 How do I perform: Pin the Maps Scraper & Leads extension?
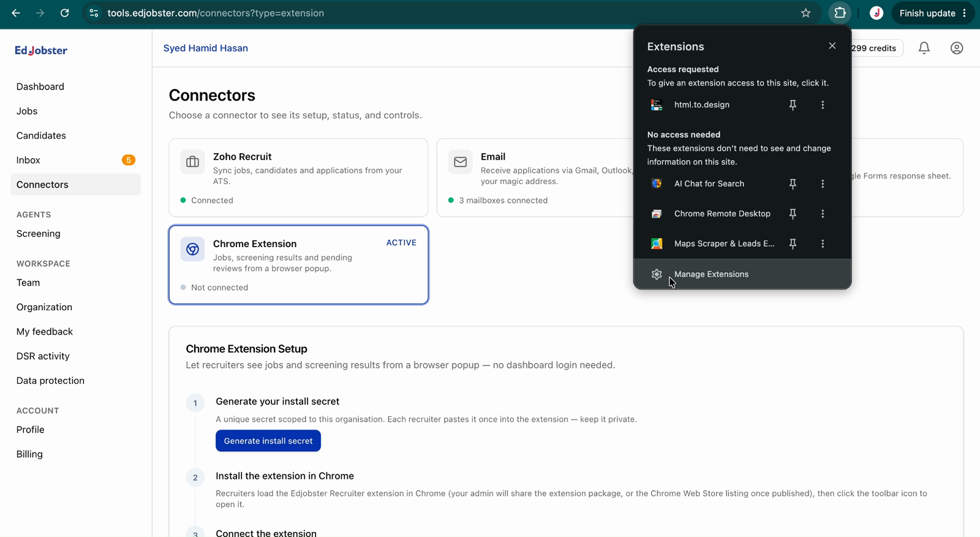click(793, 243)
